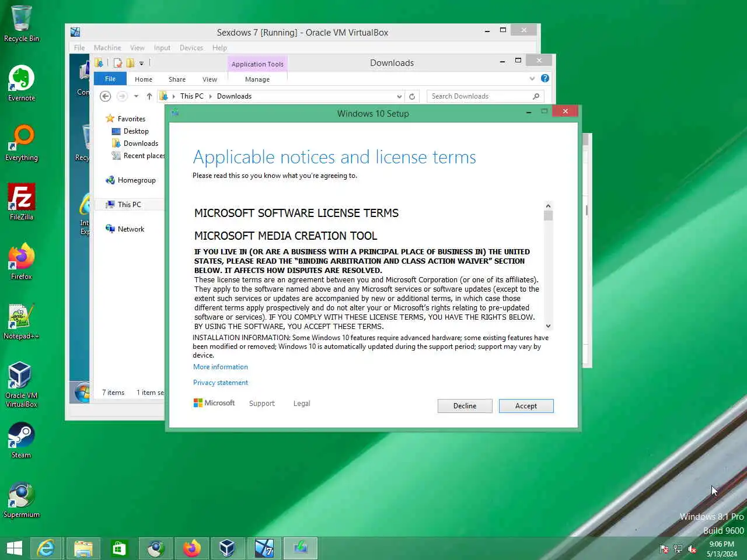The height and width of the screenshot is (560, 747).
Task: Open the Machine menu in VirtualBox
Action: [107, 48]
